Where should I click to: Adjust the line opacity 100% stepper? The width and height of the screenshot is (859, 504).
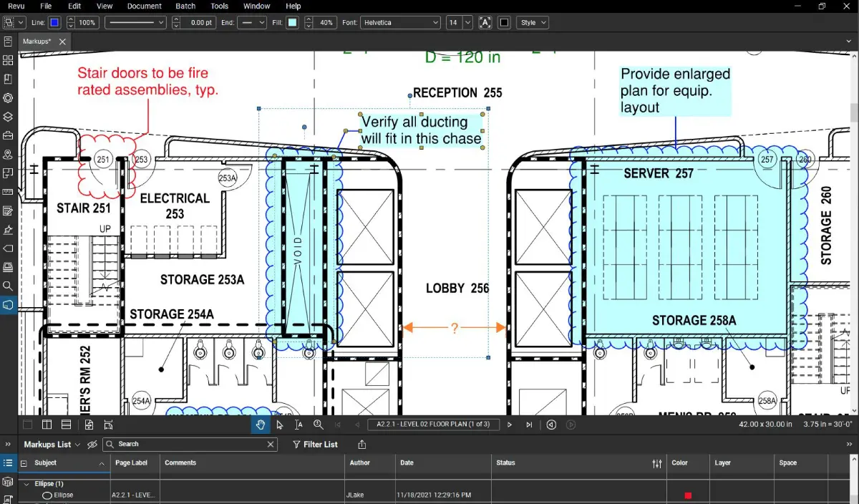(x=71, y=23)
